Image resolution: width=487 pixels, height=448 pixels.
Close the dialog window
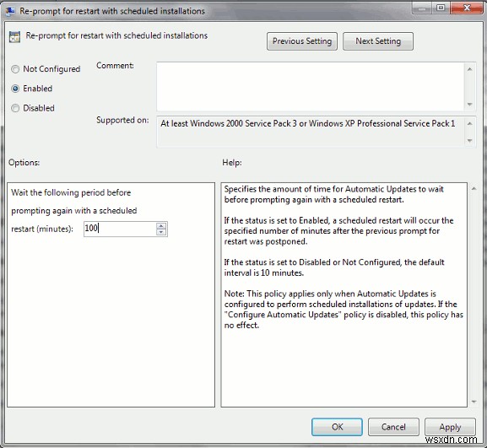point(467,8)
